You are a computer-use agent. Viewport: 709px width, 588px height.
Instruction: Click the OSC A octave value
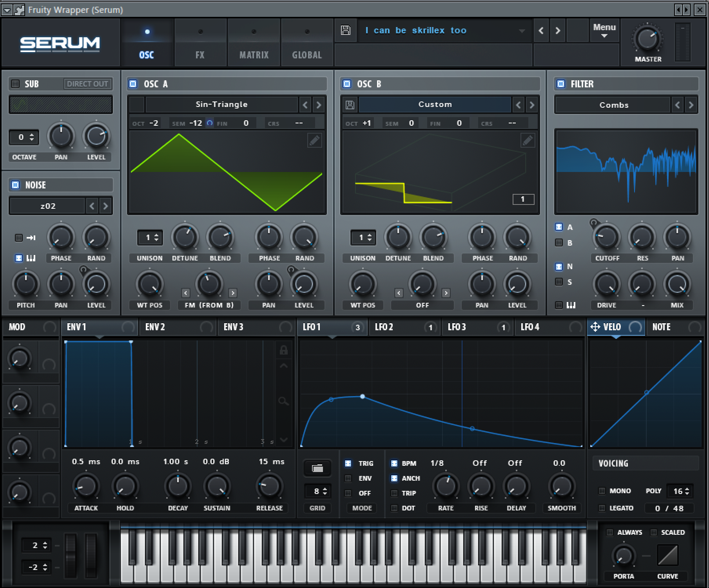(154, 123)
